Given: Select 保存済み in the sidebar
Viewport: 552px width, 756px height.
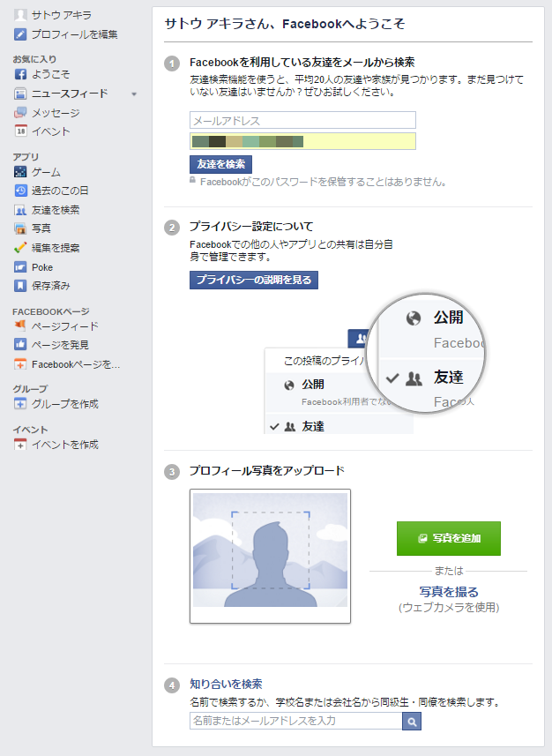Looking at the screenshot, I should [x=51, y=286].
